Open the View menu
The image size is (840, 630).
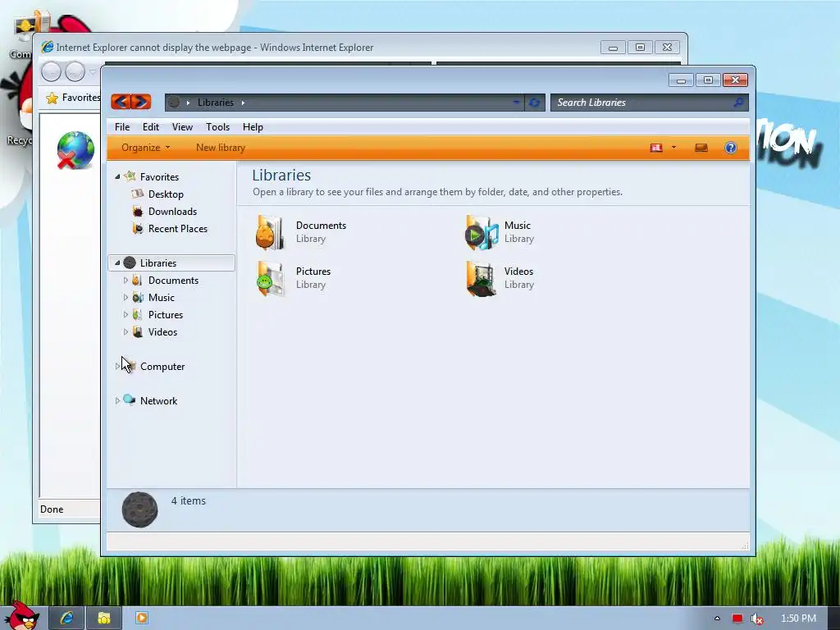[x=182, y=127]
